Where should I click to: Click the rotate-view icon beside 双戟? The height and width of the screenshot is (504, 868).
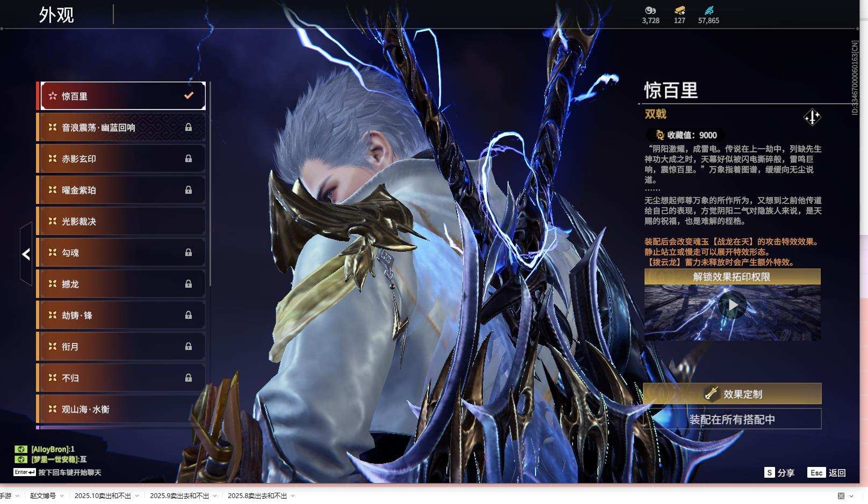(812, 117)
